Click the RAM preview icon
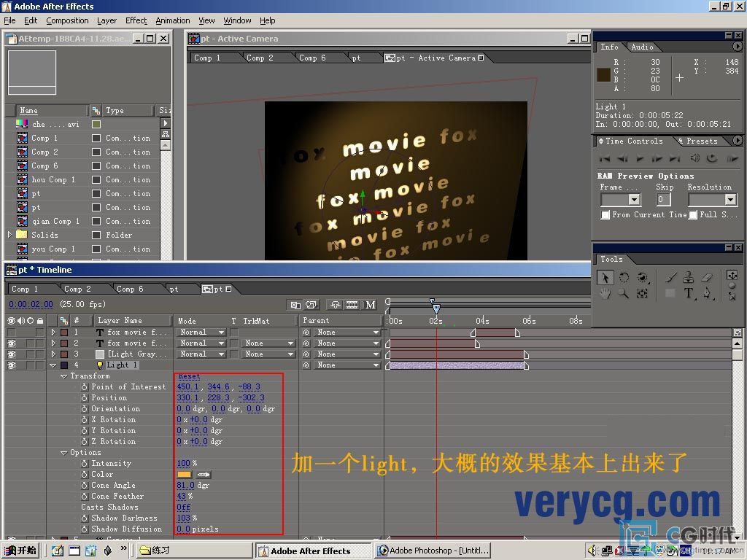 (732, 158)
